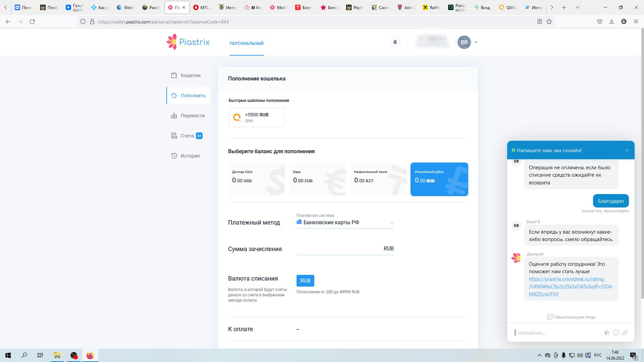Select the Доллар США balance card

[x=256, y=179]
